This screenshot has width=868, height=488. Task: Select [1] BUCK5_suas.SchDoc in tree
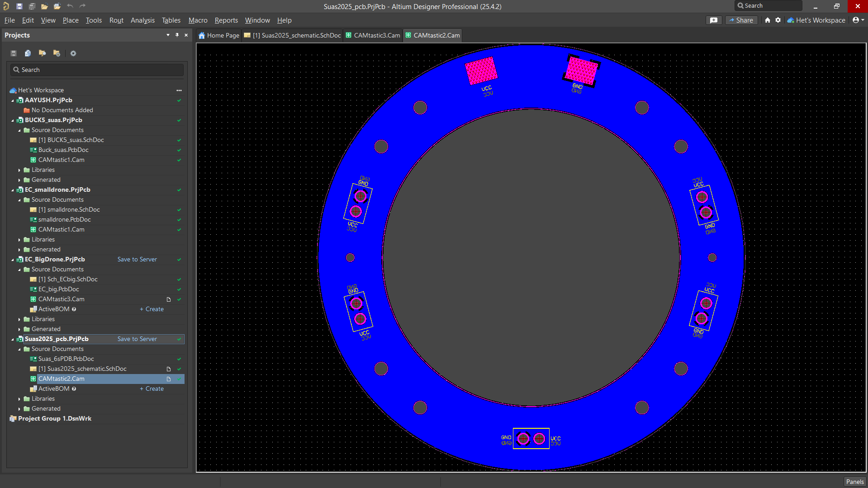[71, 140]
